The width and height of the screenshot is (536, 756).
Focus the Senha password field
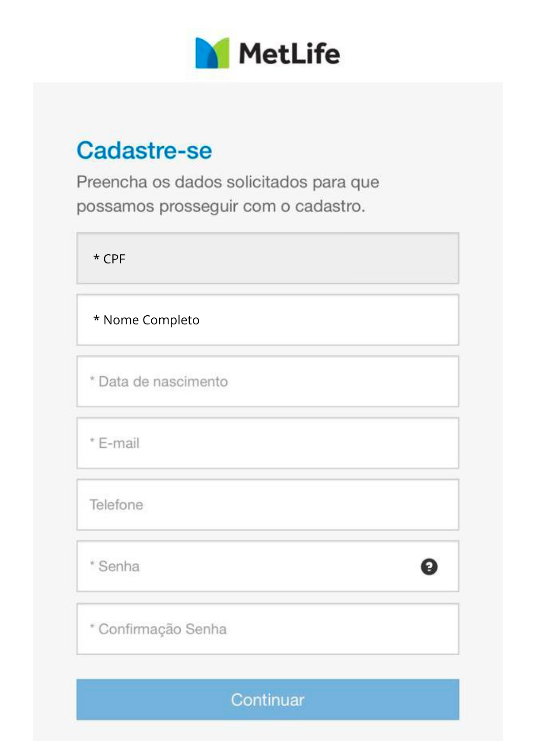251,567
